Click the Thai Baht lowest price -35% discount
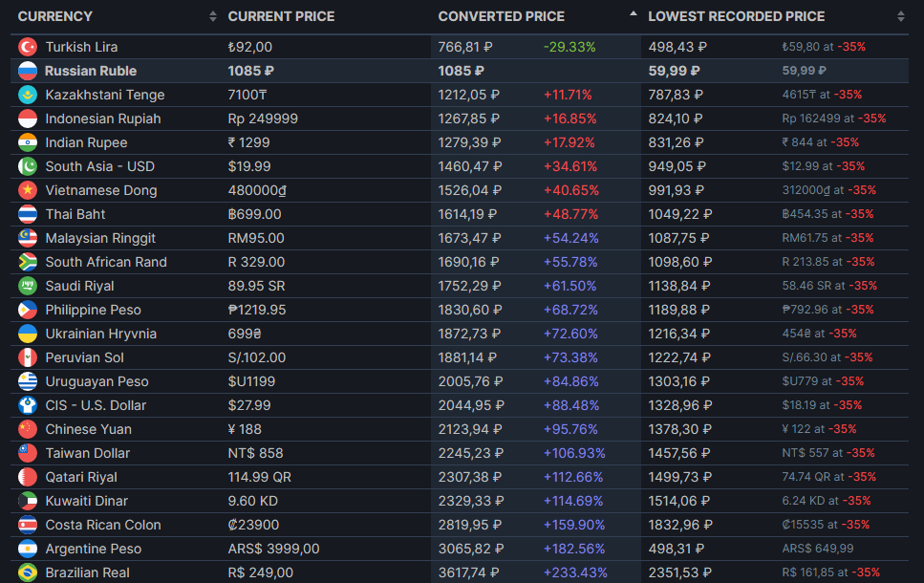 point(859,214)
